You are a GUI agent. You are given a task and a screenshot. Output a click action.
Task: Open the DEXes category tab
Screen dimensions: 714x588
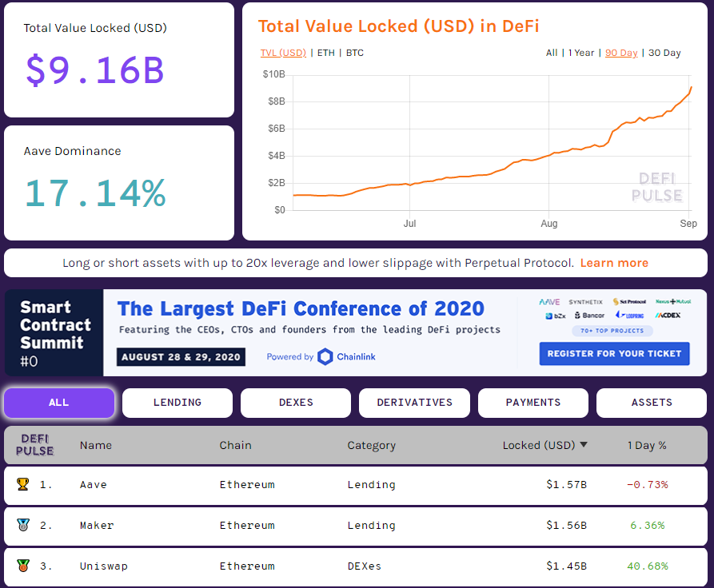[x=296, y=403]
